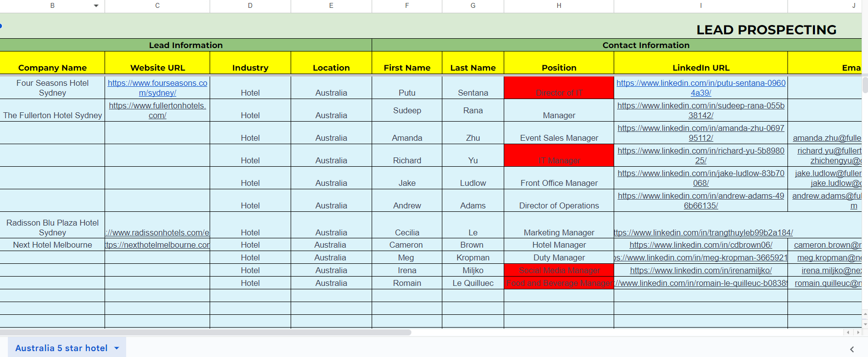
Task: Click the Last Name header cell
Action: coord(473,63)
